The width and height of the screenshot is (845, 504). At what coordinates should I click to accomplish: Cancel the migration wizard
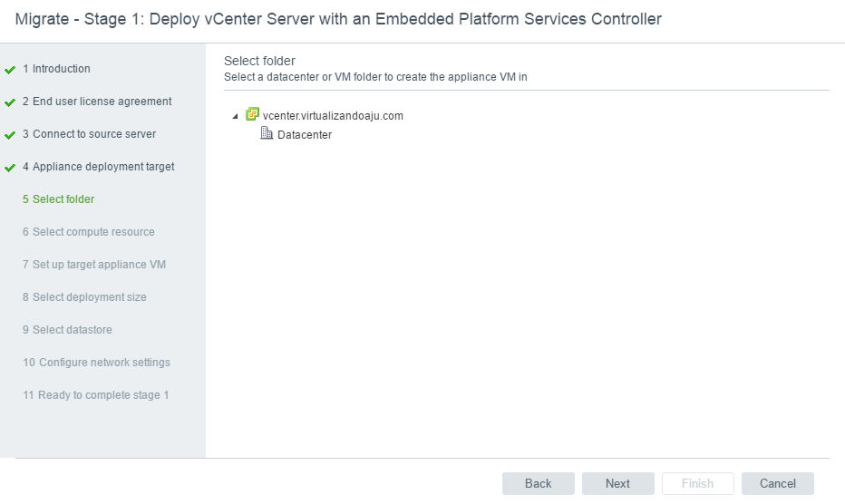[x=777, y=483]
